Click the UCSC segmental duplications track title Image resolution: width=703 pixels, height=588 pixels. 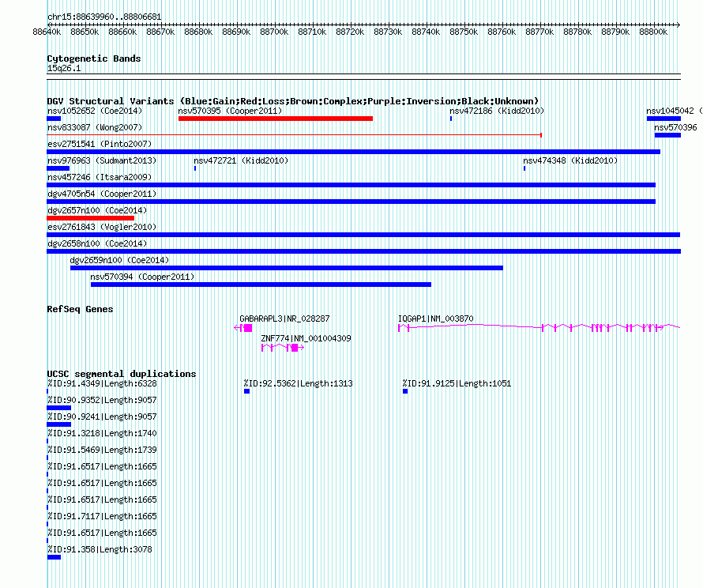click(121, 374)
